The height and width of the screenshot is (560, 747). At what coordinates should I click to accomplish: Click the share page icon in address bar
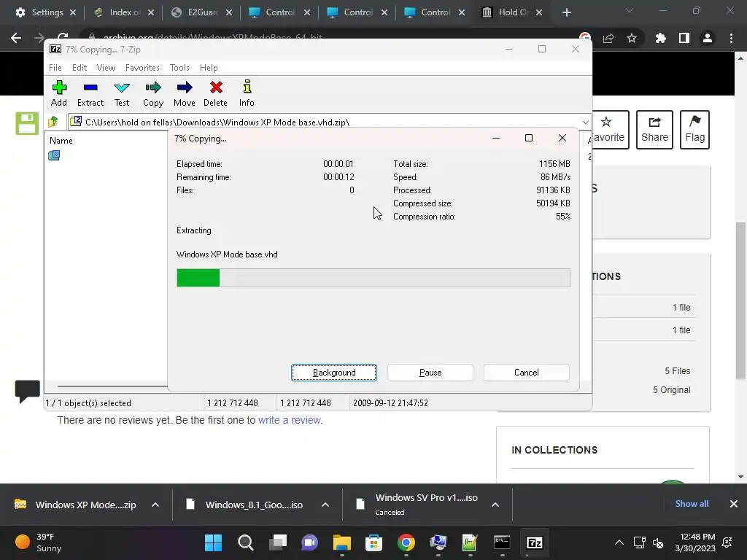coord(608,38)
